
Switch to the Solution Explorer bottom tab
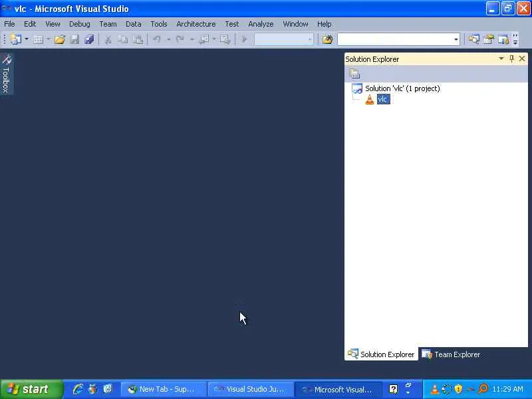coord(381,354)
